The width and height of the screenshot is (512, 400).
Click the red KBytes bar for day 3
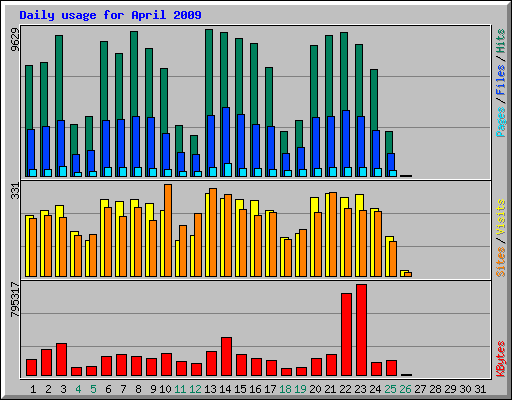tap(61, 360)
